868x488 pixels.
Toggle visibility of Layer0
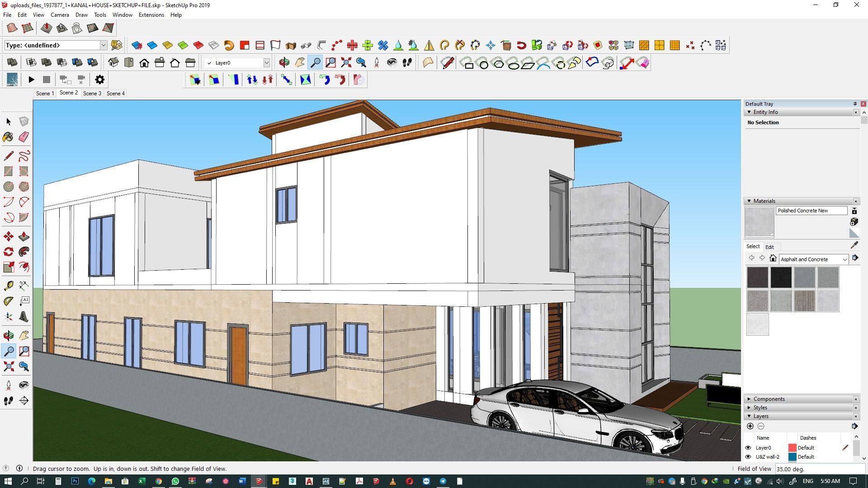pos(748,448)
